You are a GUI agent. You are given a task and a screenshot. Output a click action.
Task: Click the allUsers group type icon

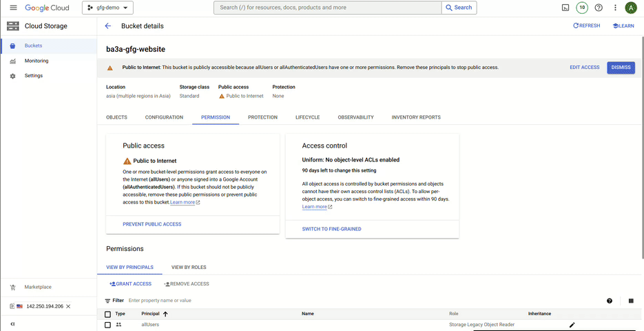(x=118, y=325)
